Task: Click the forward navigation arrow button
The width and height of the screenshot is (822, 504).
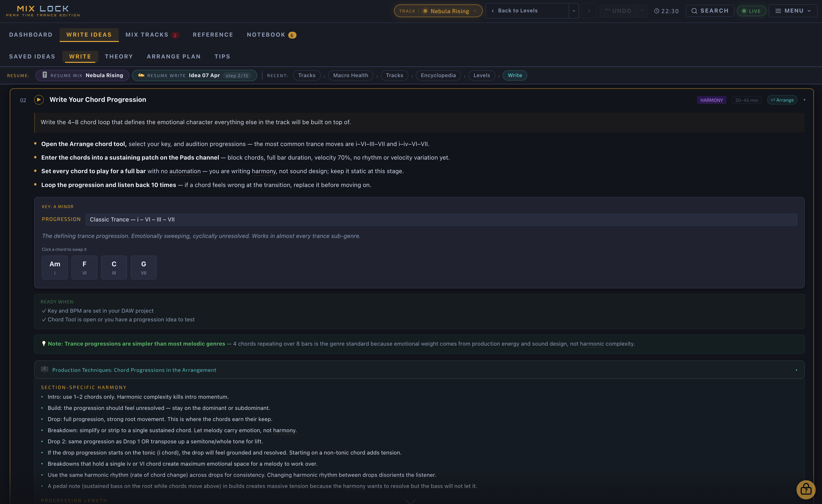Action: (x=589, y=11)
